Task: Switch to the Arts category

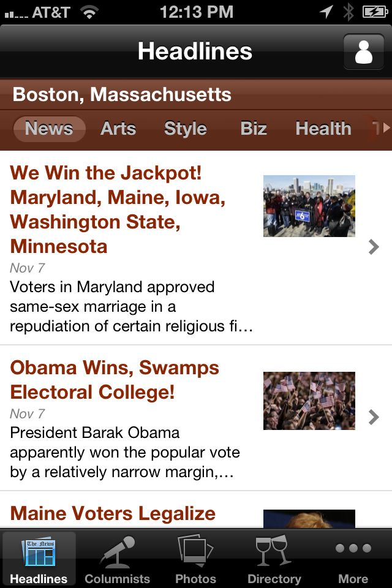Action: point(118,129)
